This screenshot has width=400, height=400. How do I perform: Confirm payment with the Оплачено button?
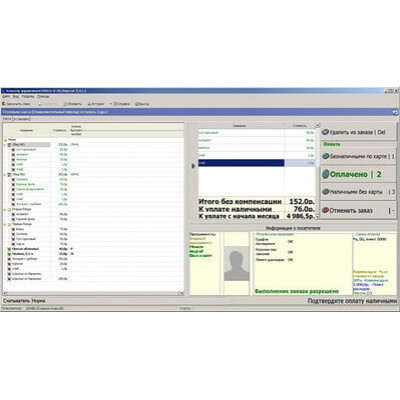359,174
